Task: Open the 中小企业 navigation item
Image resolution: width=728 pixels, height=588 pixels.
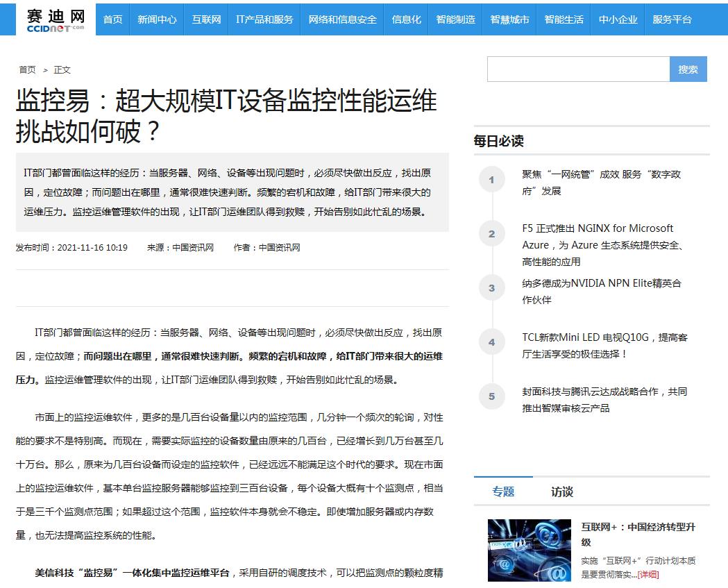Action: pyautogui.click(x=618, y=19)
